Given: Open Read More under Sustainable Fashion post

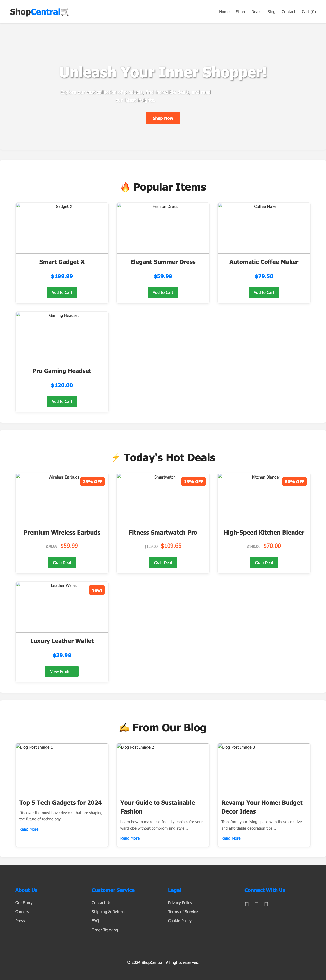Looking at the screenshot, I should pos(130,838).
